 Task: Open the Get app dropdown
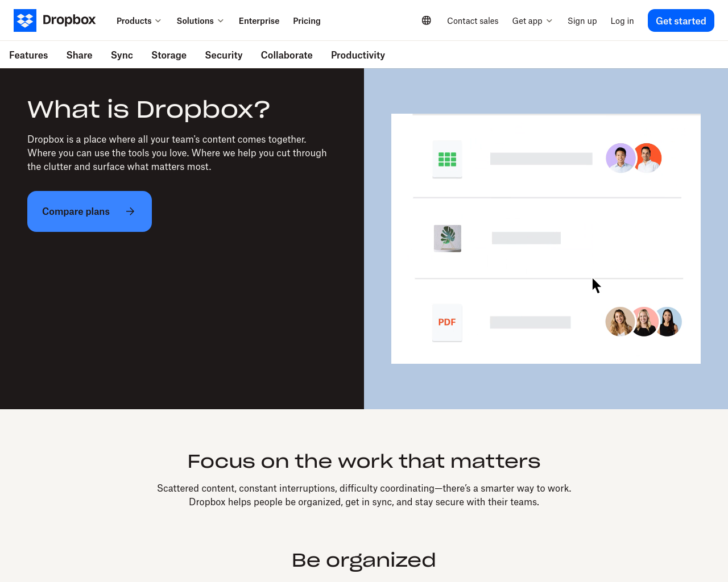tap(532, 21)
